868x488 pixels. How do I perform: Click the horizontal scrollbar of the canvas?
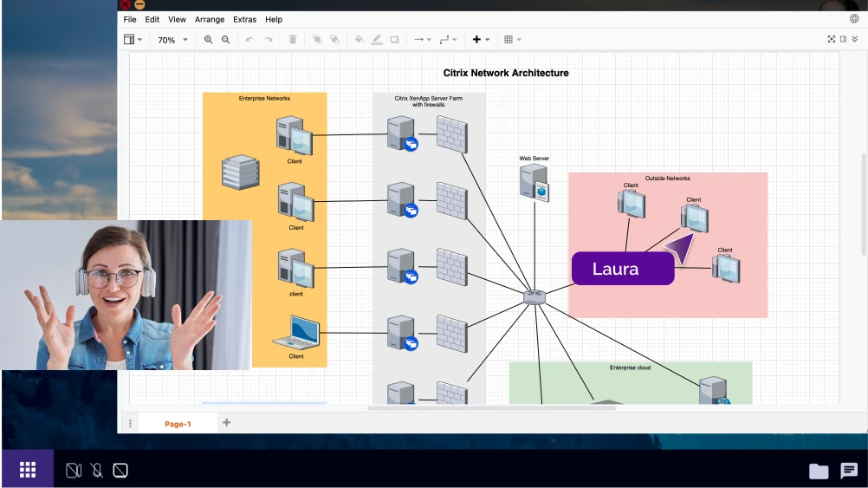pyautogui.click(x=491, y=408)
